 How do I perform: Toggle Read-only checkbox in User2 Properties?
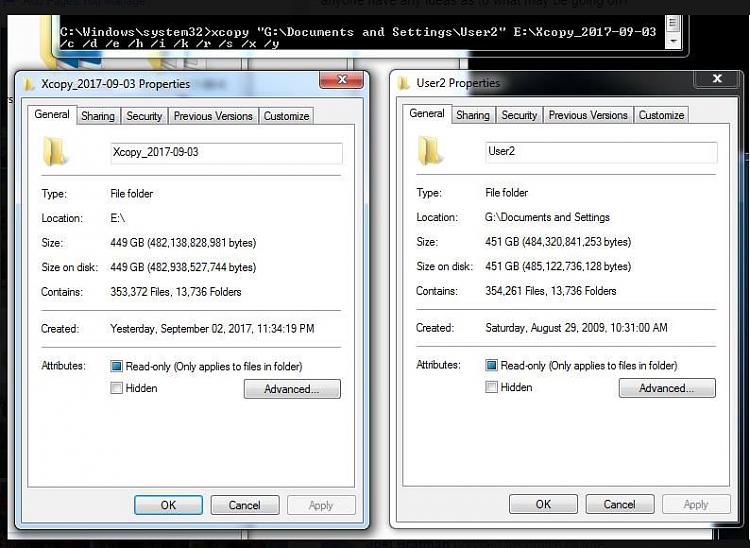491,365
